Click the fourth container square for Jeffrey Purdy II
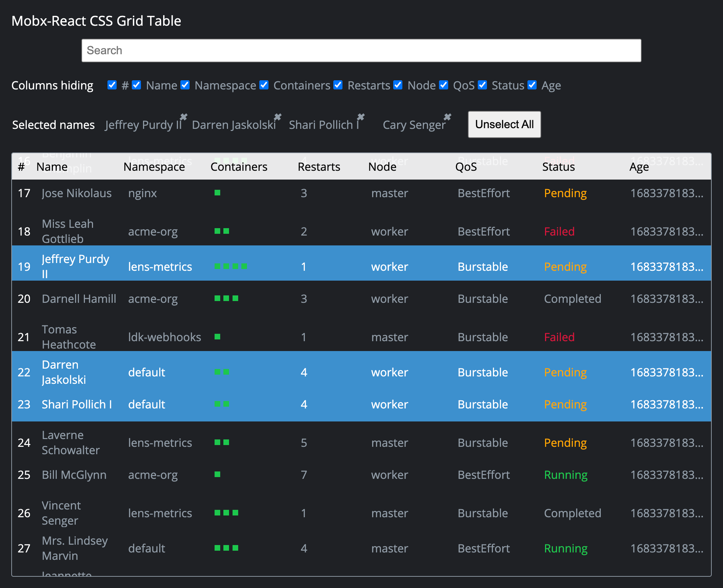Viewport: 723px width, 588px height. [x=244, y=266]
